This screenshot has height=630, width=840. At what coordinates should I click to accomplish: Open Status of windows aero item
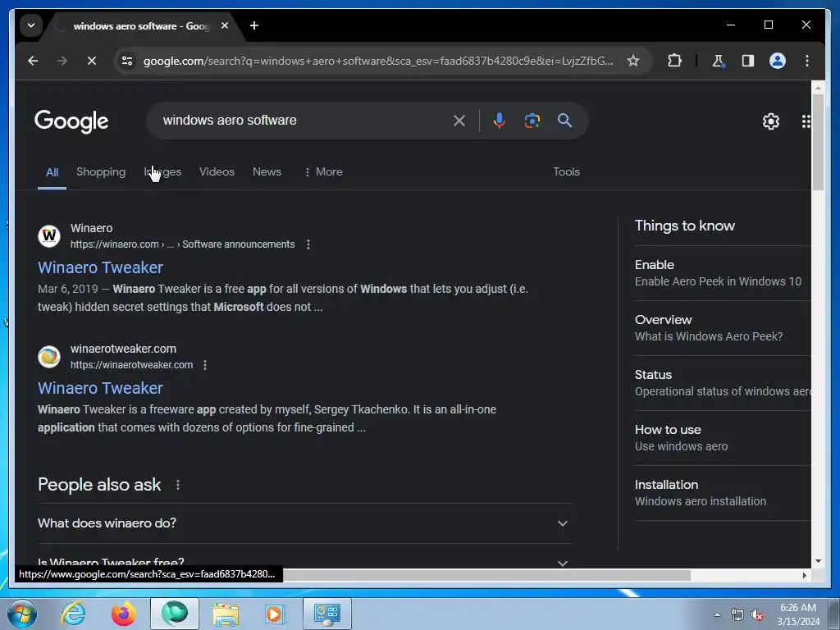[723, 383]
